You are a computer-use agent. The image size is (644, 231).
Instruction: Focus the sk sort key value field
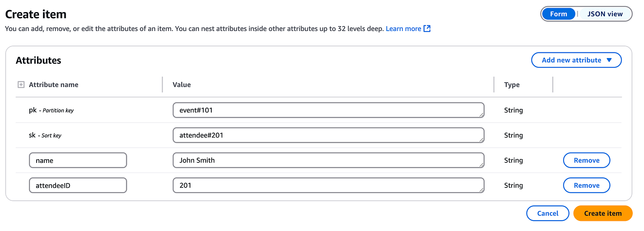pyautogui.click(x=328, y=135)
